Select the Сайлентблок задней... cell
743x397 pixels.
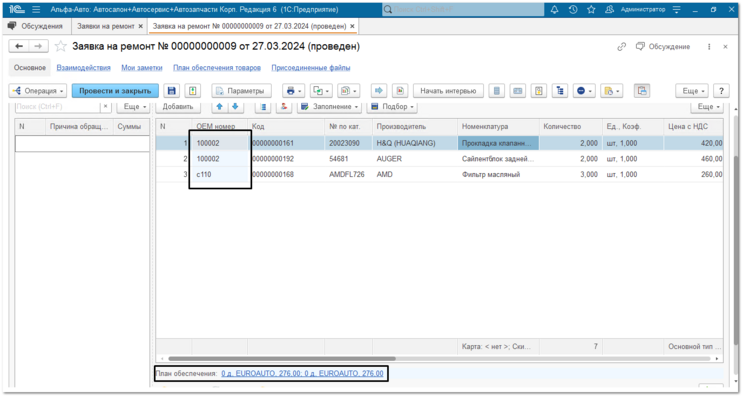[498, 159]
